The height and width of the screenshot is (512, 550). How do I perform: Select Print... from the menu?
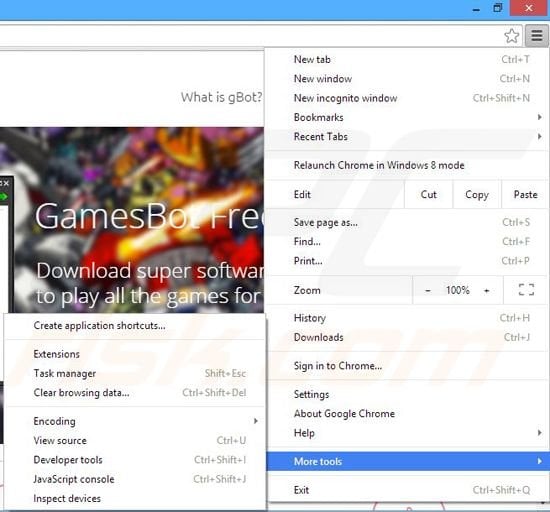(x=407, y=261)
